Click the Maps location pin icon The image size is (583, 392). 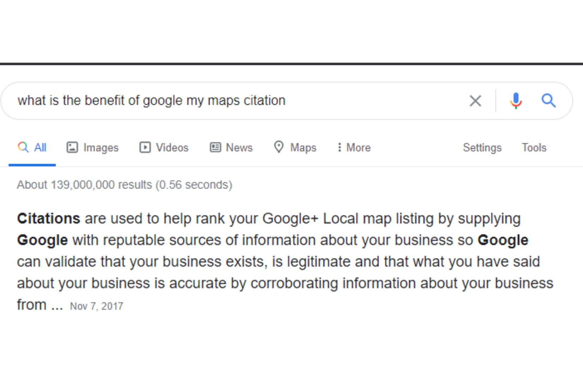pyautogui.click(x=279, y=147)
